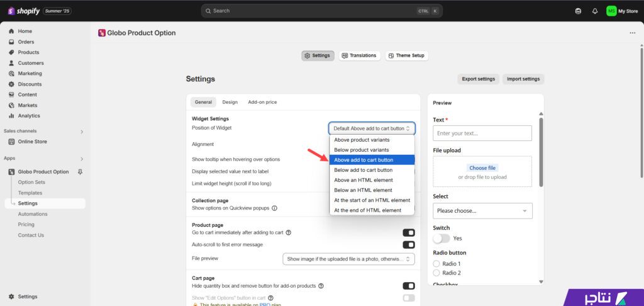The height and width of the screenshot is (306, 644).
Task: Click Choose file in File upload
Action: tap(482, 168)
